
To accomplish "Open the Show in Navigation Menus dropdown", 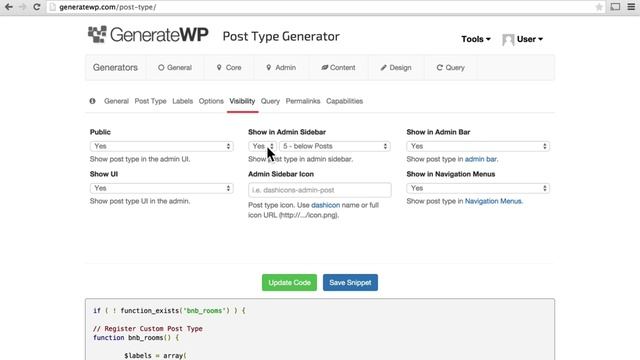I will click(478, 188).
